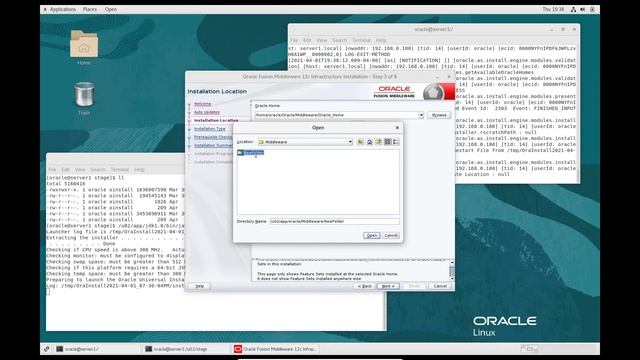Viewport: 640px width, 360px height.
Task: Go to the Prerequisite Checks step link
Action: click(x=213, y=137)
